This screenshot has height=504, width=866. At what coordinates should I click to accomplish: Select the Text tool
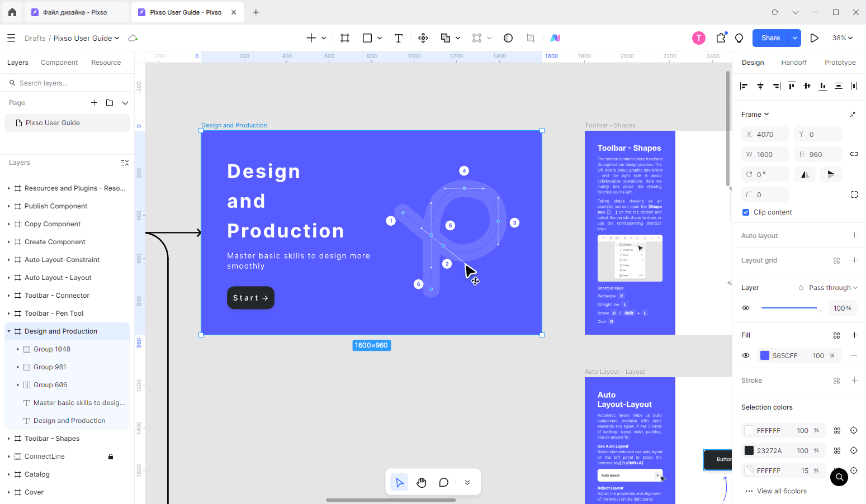point(399,38)
